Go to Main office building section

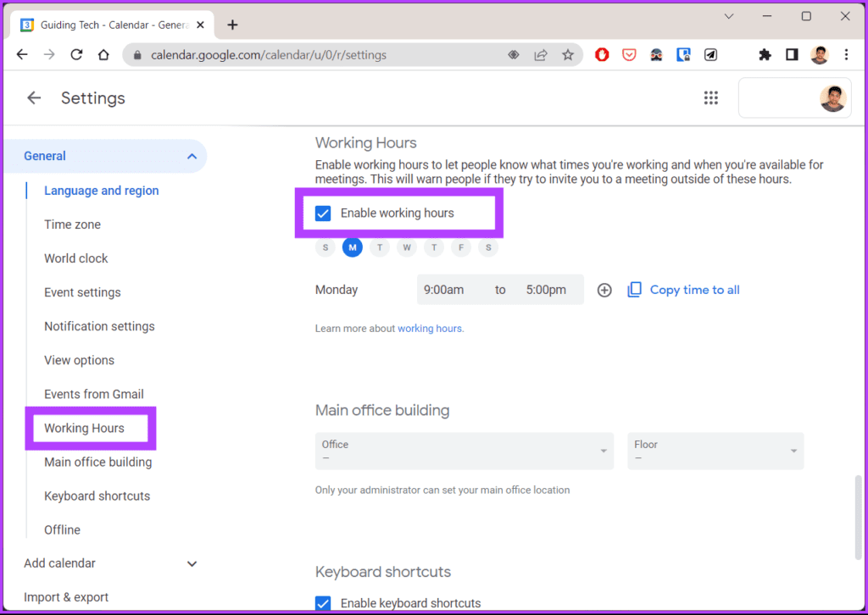click(98, 462)
